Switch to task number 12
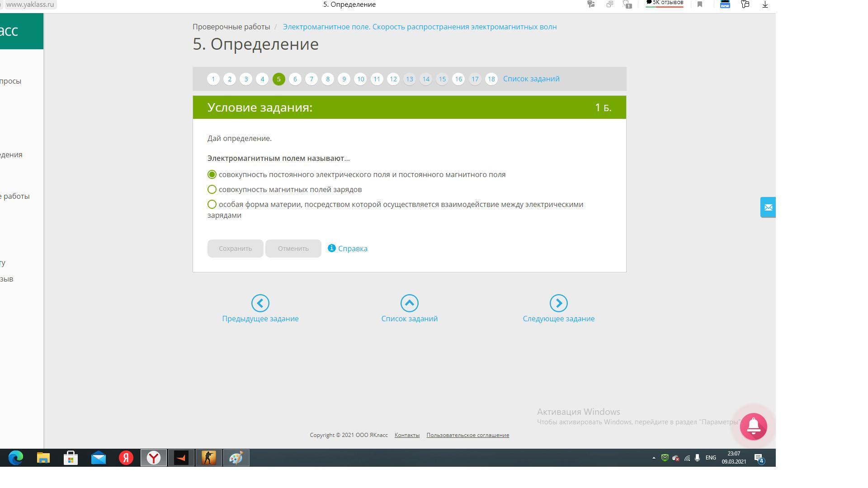 pos(393,79)
